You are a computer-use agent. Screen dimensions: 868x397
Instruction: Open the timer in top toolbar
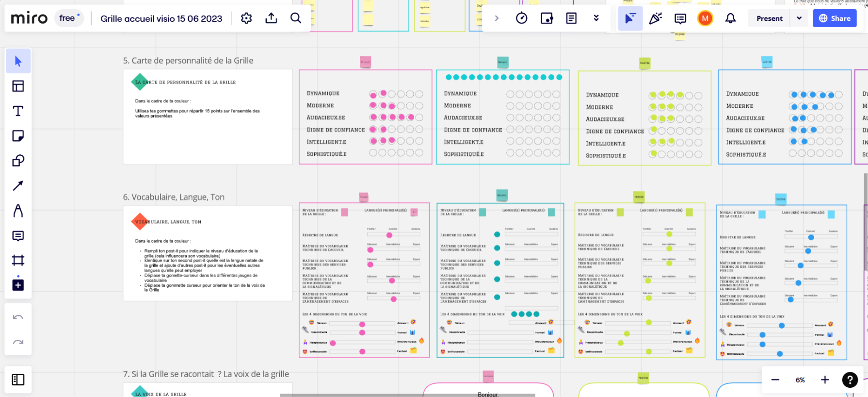click(x=521, y=18)
